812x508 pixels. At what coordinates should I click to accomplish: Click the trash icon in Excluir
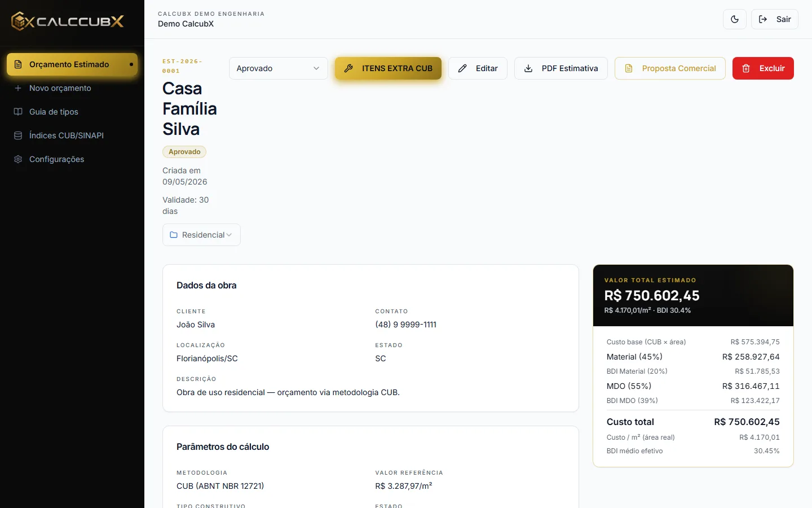pos(746,68)
